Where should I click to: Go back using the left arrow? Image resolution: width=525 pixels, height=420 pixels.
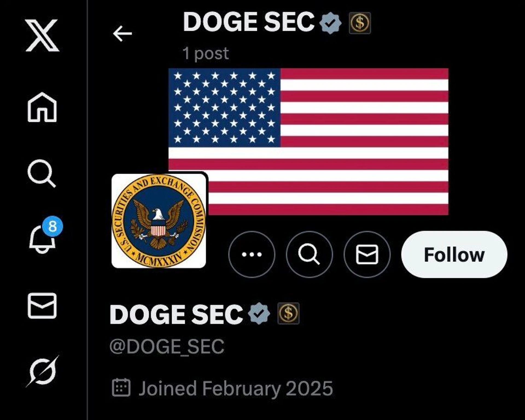click(122, 34)
